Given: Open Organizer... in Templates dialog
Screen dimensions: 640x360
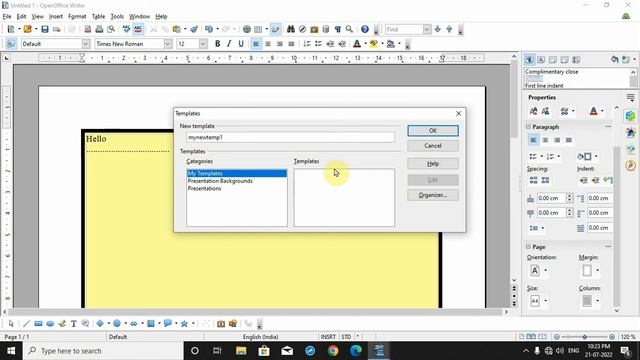Looking at the screenshot, I should click(x=433, y=195).
